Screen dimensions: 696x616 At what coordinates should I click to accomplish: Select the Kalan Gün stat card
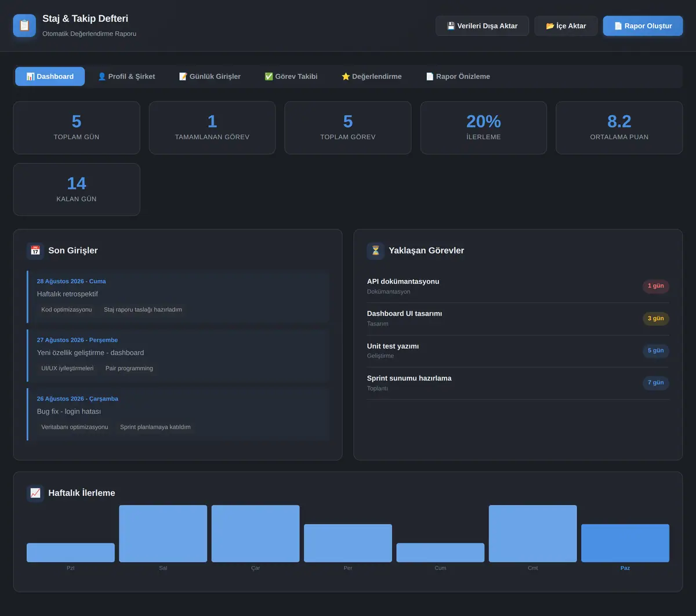point(77,190)
